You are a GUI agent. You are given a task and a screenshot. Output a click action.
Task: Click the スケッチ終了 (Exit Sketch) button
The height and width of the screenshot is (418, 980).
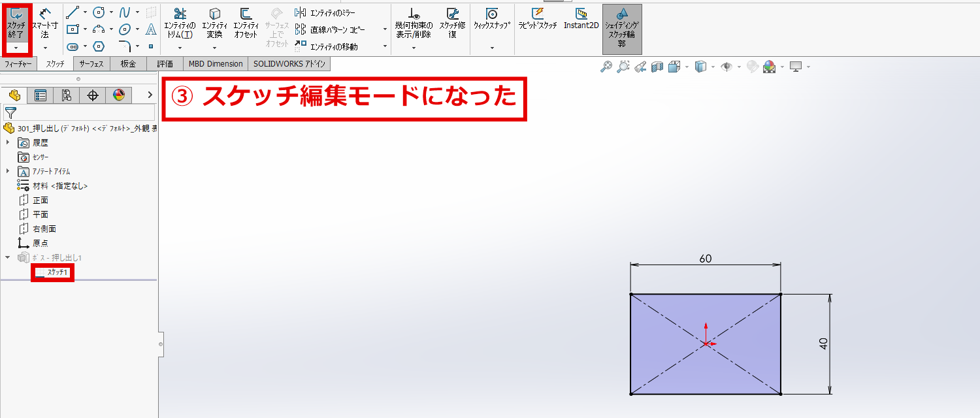[16, 24]
